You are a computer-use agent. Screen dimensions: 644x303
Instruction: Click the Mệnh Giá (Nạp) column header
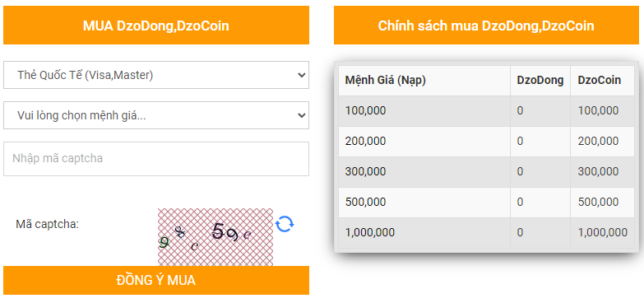(424, 81)
